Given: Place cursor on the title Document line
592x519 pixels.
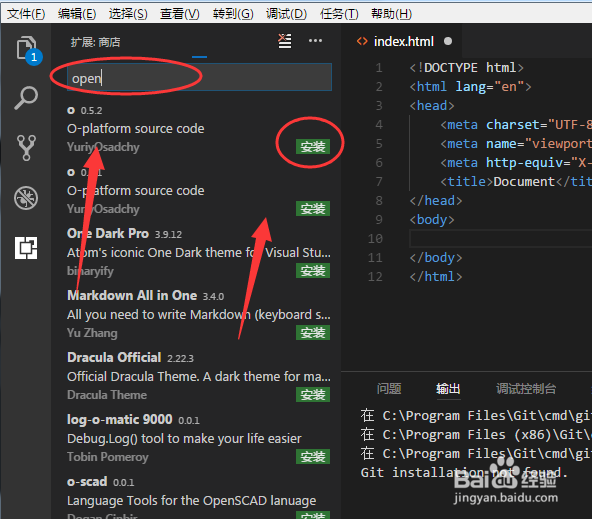Looking at the screenshot, I should tap(516, 182).
